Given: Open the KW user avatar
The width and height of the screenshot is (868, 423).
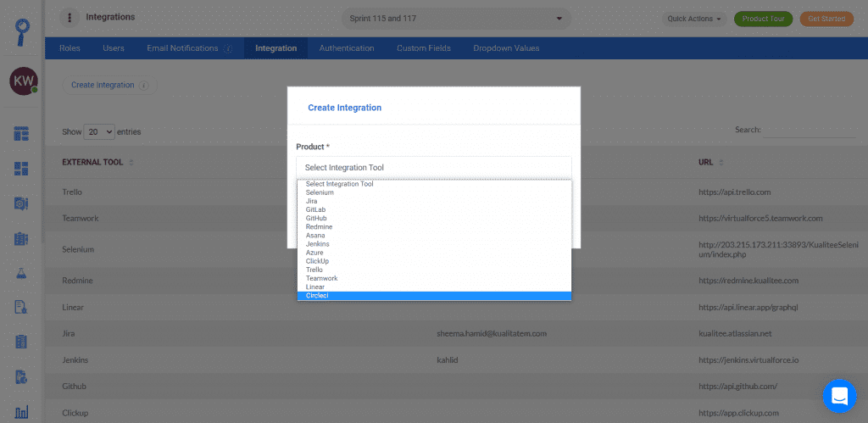Looking at the screenshot, I should pos(23,81).
